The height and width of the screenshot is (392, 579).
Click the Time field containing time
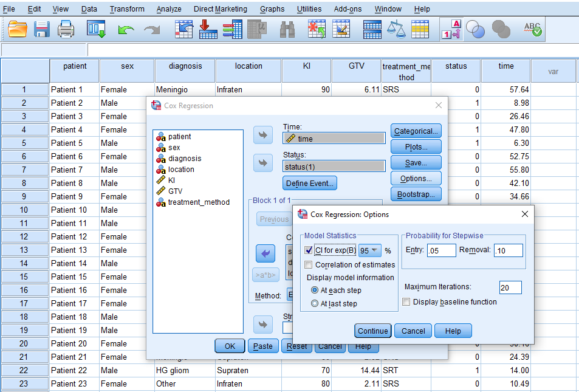tap(334, 139)
